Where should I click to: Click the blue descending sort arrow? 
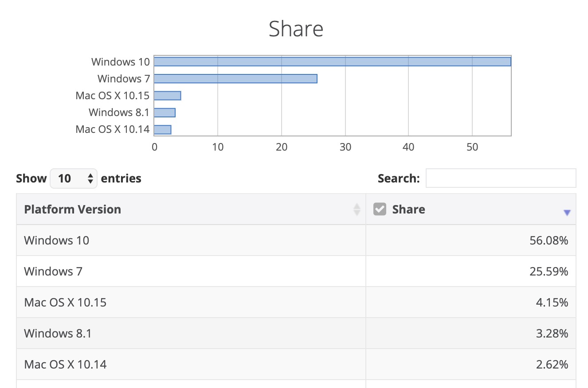(567, 213)
